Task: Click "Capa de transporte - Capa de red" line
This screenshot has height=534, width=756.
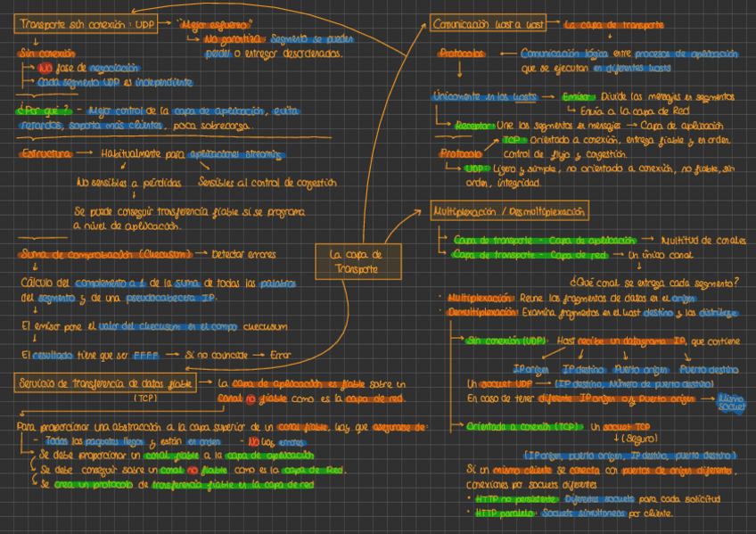Action: coord(530,254)
